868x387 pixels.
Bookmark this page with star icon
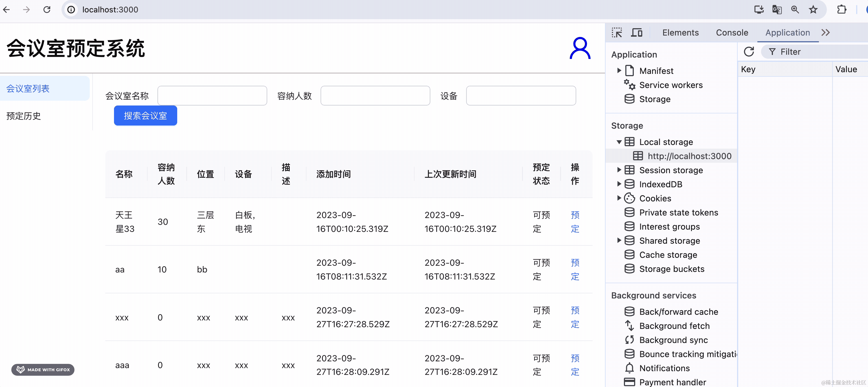click(x=813, y=9)
